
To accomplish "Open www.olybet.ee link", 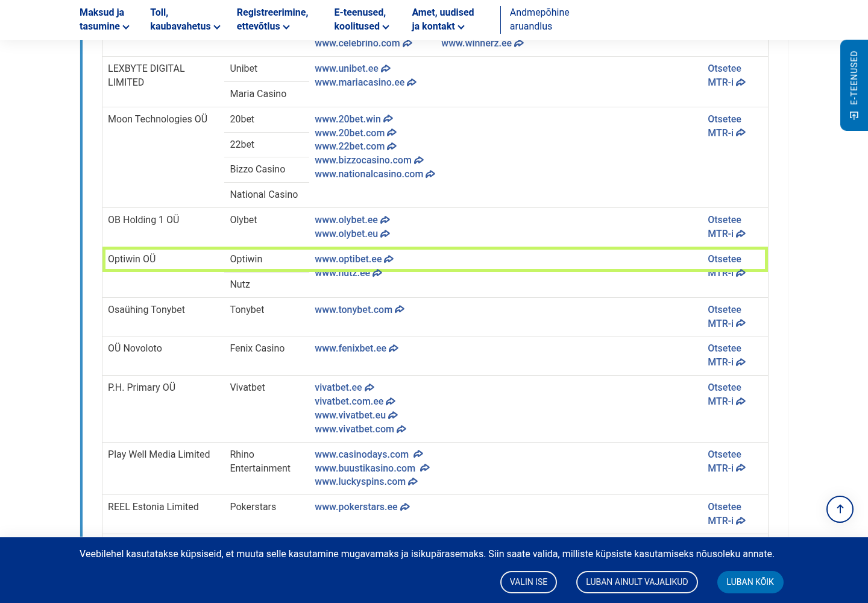I will [x=352, y=220].
